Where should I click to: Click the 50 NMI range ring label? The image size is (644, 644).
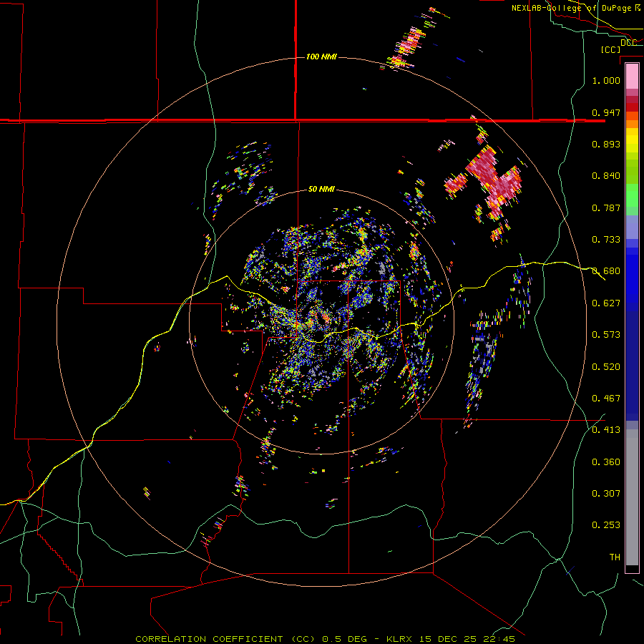click(x=321, y=189)
